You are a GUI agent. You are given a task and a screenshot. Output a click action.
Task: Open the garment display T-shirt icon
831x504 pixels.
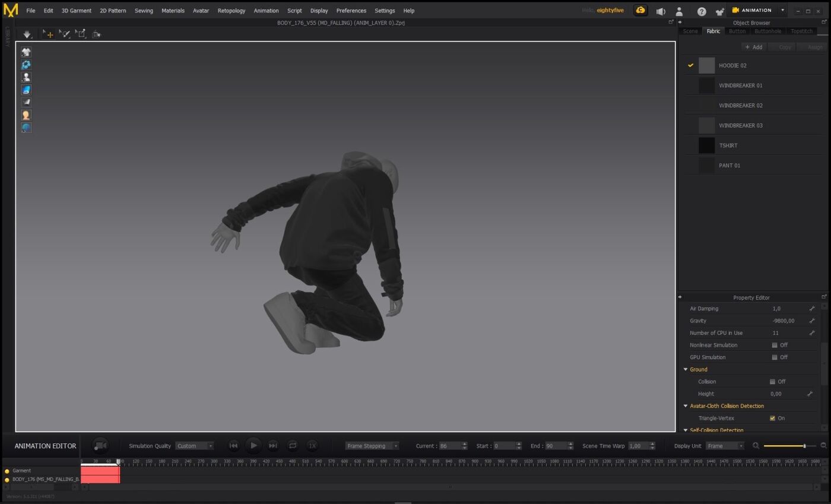point(26,52)
